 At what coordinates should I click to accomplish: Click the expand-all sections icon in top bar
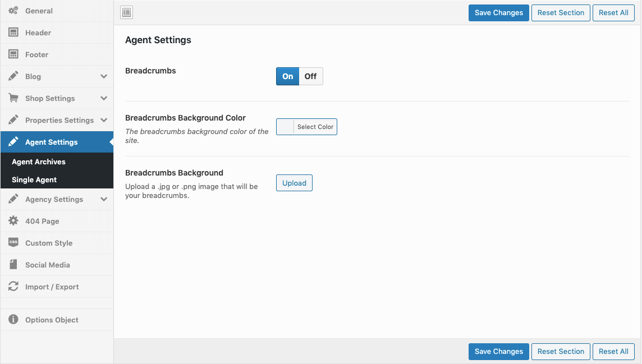[127, 12]
